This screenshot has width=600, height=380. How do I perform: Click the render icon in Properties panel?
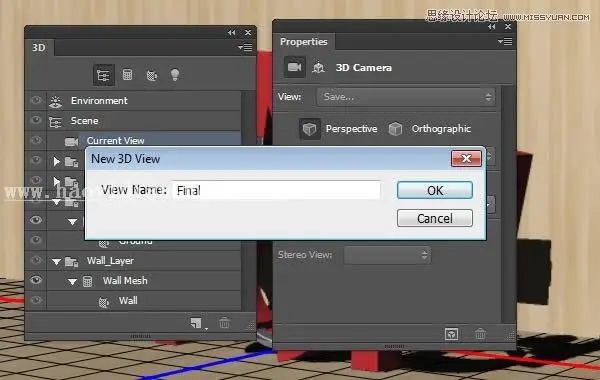[452, 334]
